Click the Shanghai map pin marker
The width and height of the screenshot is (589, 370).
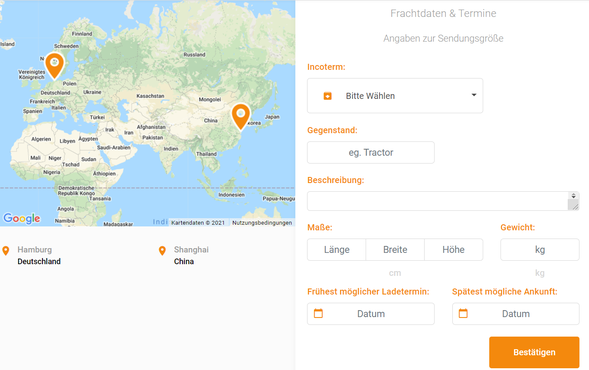pos(240,117)
